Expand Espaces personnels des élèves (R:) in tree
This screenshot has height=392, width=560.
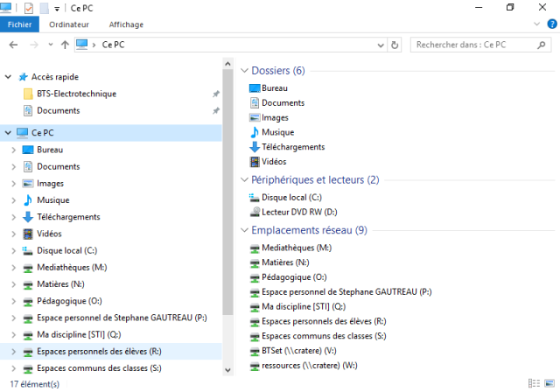(x=14, y=351)
